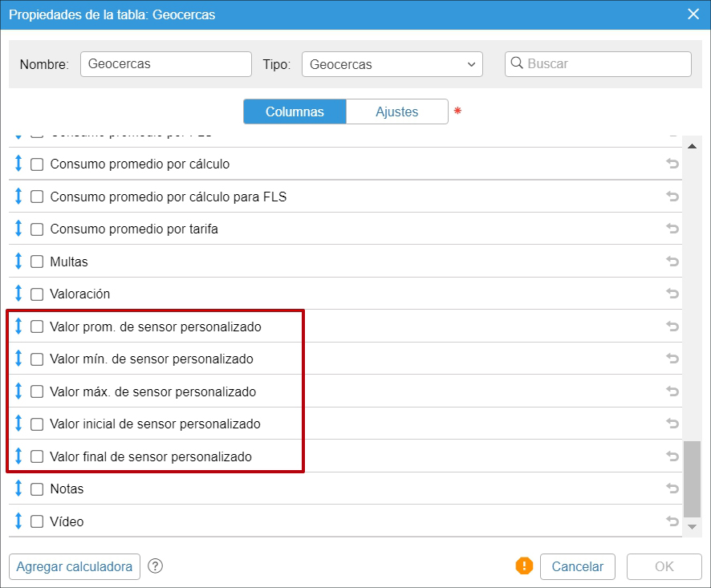This screenshot has width=711, height=588.
Task: Click the dropdown chevron next to Geocercas type
Action: 473,63
